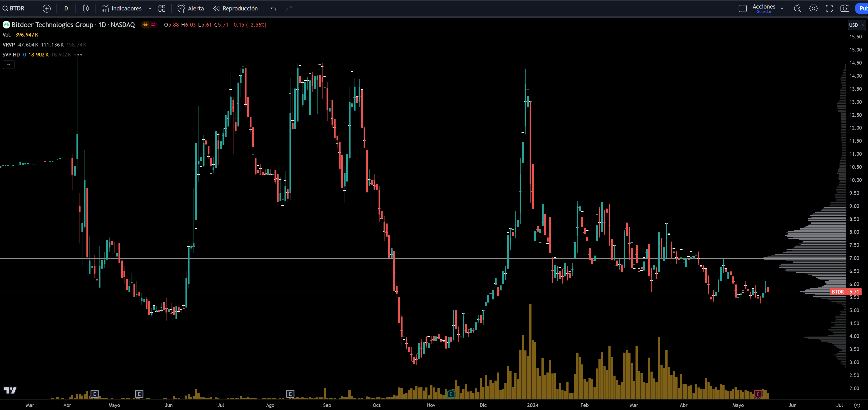Viewport: 868px width, 410px height.
Task: Click the Sep label on time axis
Action: click(327, 405)
